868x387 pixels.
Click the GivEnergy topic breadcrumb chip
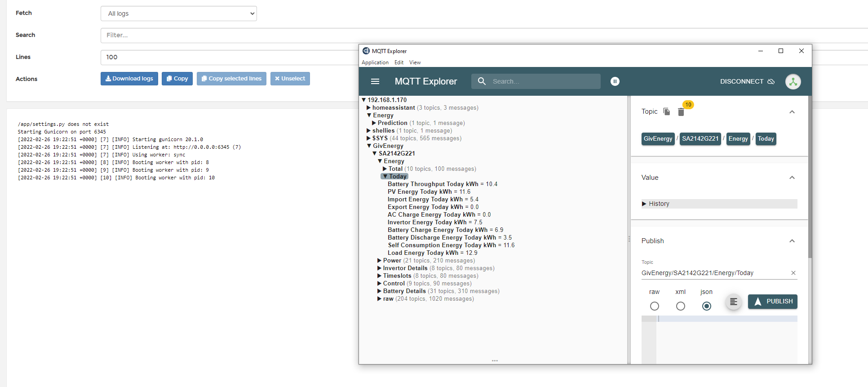[x=658, y=139]
